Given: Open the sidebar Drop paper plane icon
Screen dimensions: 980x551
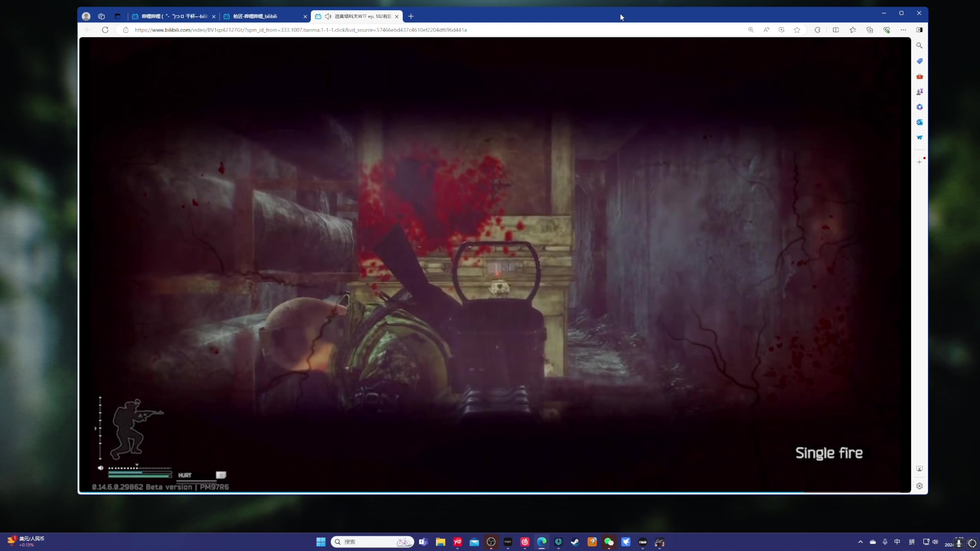Looking at the screenshot, I should [919, 138].
